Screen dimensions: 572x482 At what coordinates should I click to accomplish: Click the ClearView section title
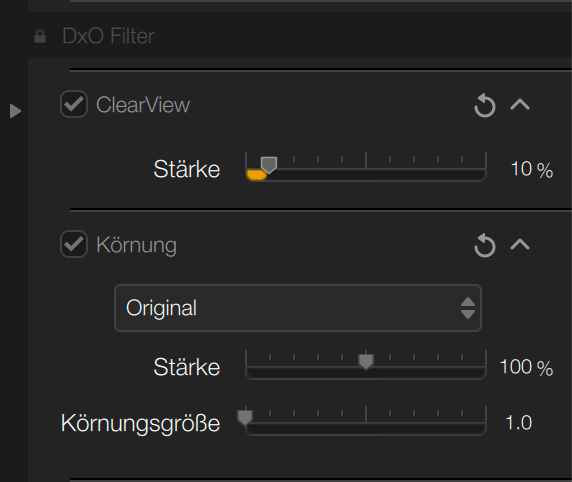(143, 105)
